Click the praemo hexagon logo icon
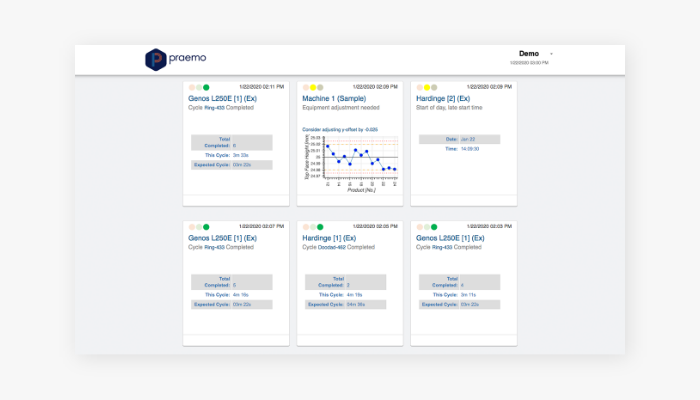Image resolution: width=700 pixels, height=400 pixels. coord(156,59)
